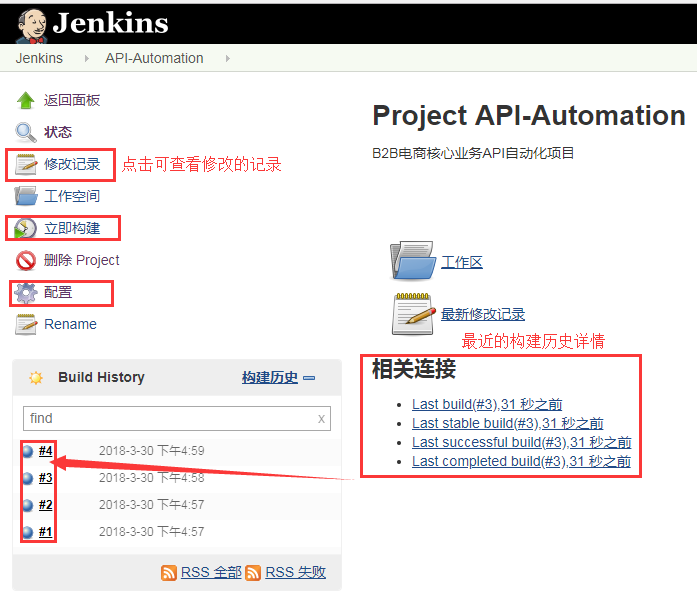The image size is (697, 592).
Task: Open the 构建历史 trend link
Action: point(270,377)
